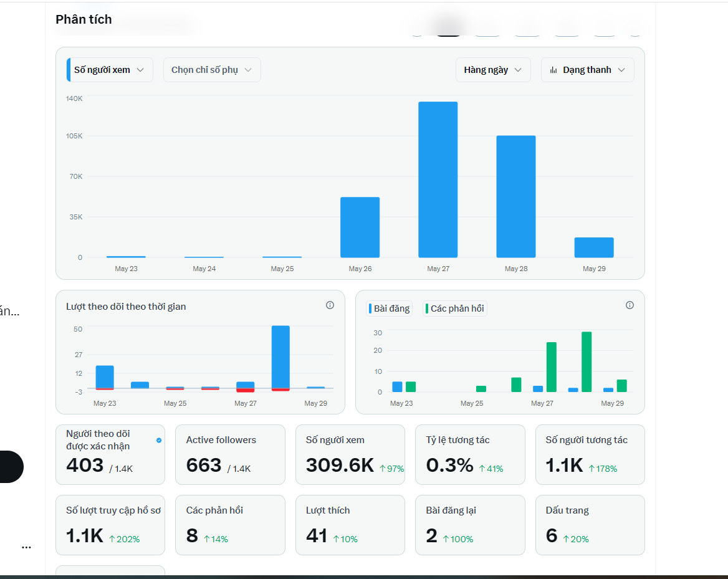The image size is (728, 579).
Task: Select the May 26 bar in main chart
Action: 360,227
